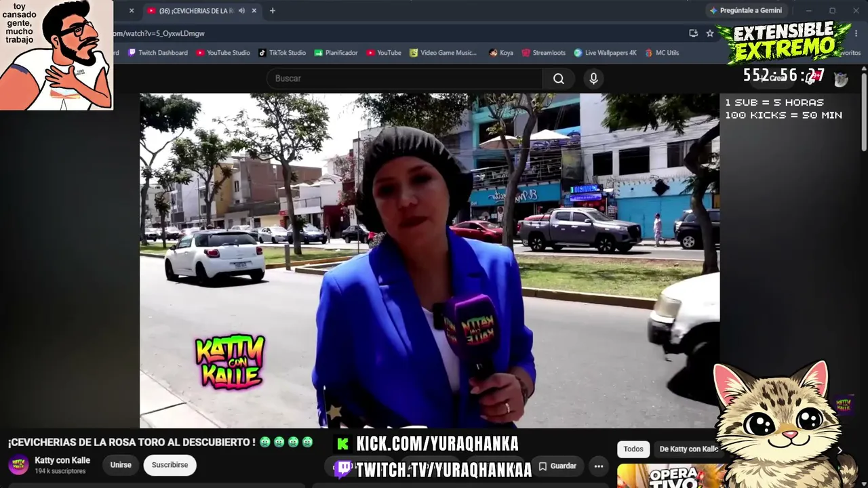Click the 194 k suscriptores text
Viewport: 868px width, 488px height.
pyautogui.click(x=60, y=471)
